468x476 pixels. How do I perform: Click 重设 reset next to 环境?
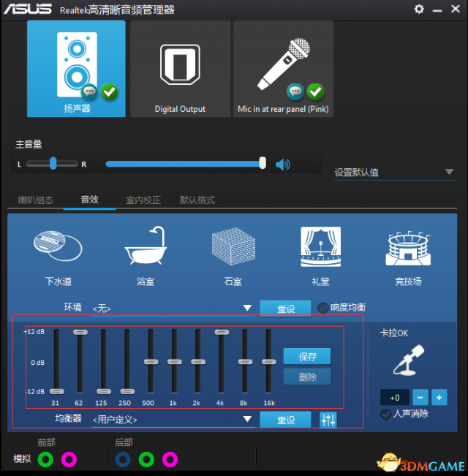pos(285,309)
